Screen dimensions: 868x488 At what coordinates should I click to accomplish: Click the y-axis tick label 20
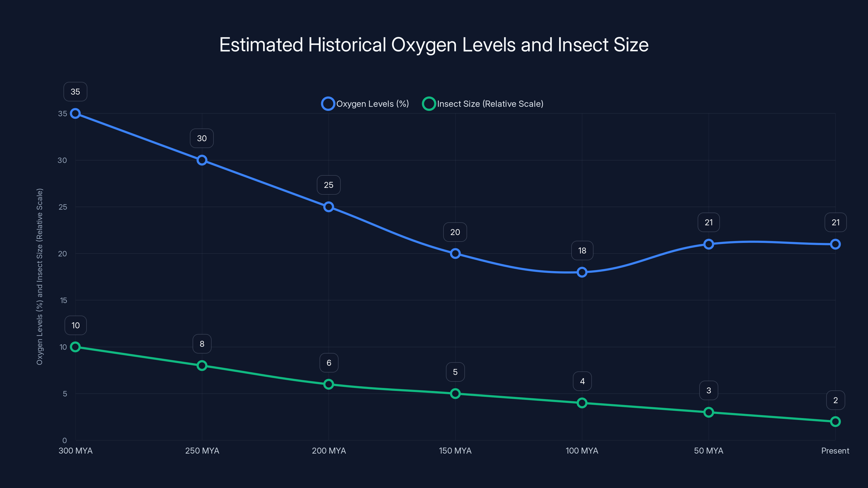tap(62, 253)
